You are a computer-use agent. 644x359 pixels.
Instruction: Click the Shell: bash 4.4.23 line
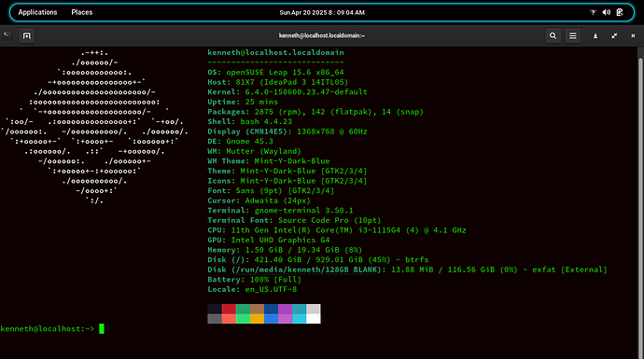(x=250, y=121)
